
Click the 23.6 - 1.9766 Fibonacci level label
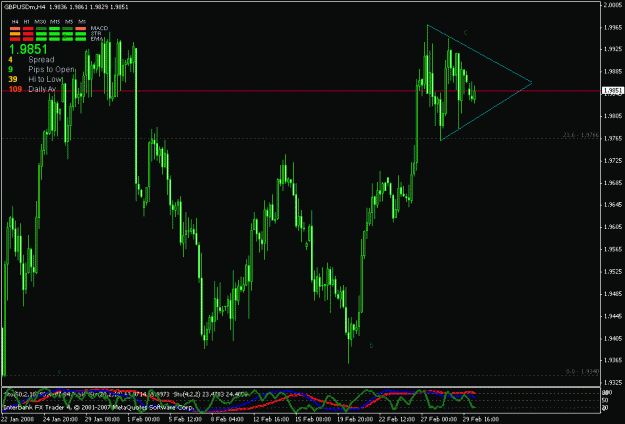(x=581, y=135)
